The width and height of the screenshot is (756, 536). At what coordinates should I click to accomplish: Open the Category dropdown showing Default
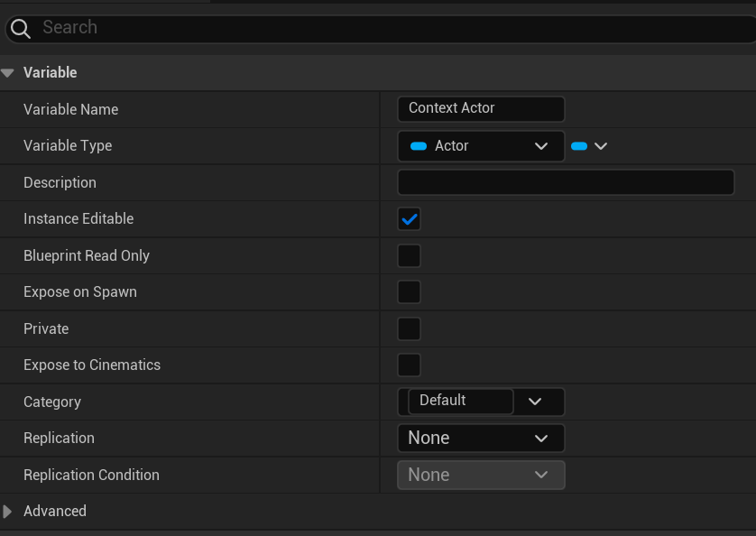click(x=460, y=401)
